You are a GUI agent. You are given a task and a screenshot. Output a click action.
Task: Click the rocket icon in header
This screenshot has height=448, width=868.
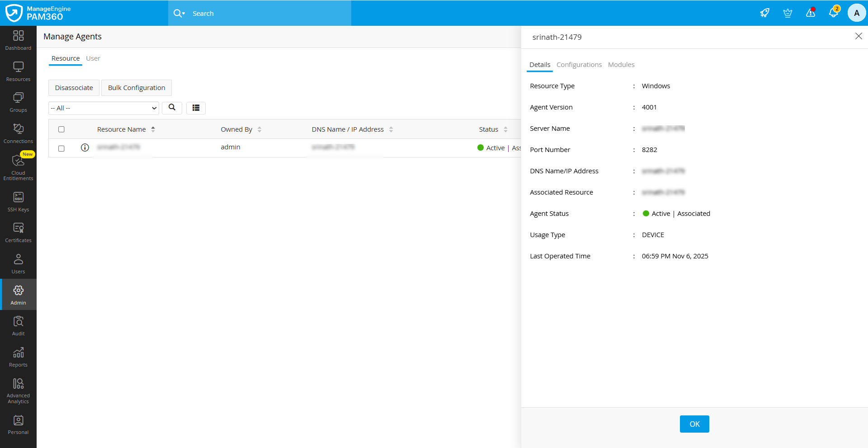point(764,13)
